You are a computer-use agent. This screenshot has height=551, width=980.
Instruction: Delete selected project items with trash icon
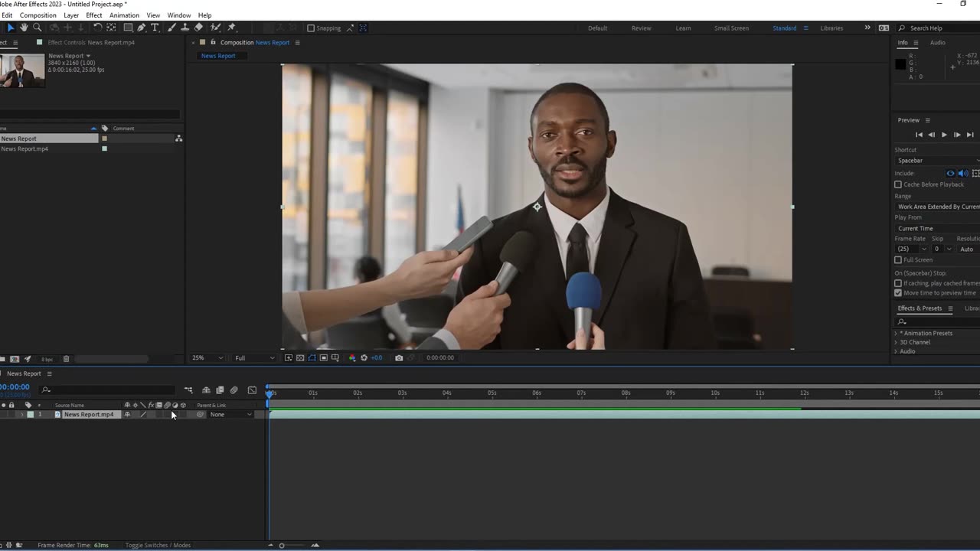[66, 359]
